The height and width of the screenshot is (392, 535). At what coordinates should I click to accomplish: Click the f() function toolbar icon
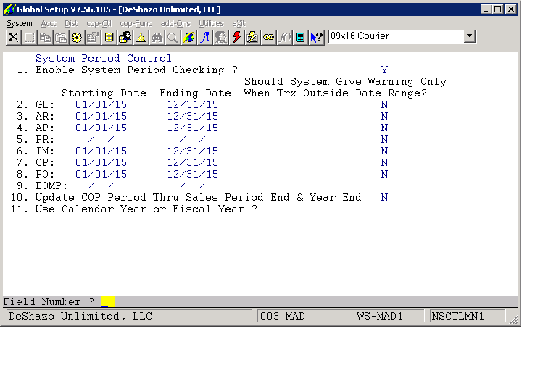[x=284, y=37]
